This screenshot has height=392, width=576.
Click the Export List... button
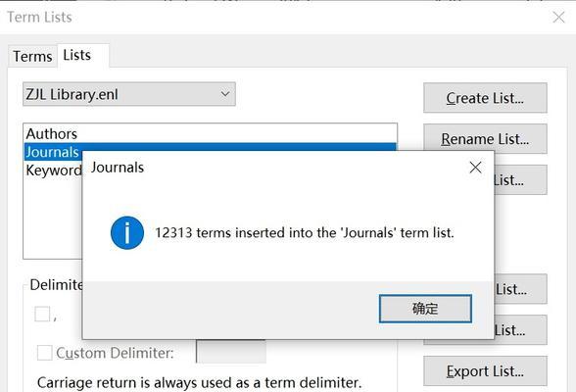click(x=485, y=371)
